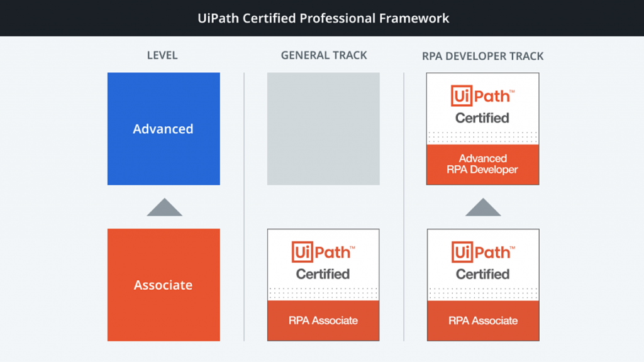The height and width of the screenshot is (362, 644).
Task: Click the up arrow in the Level column
Action: click(164, 207)
